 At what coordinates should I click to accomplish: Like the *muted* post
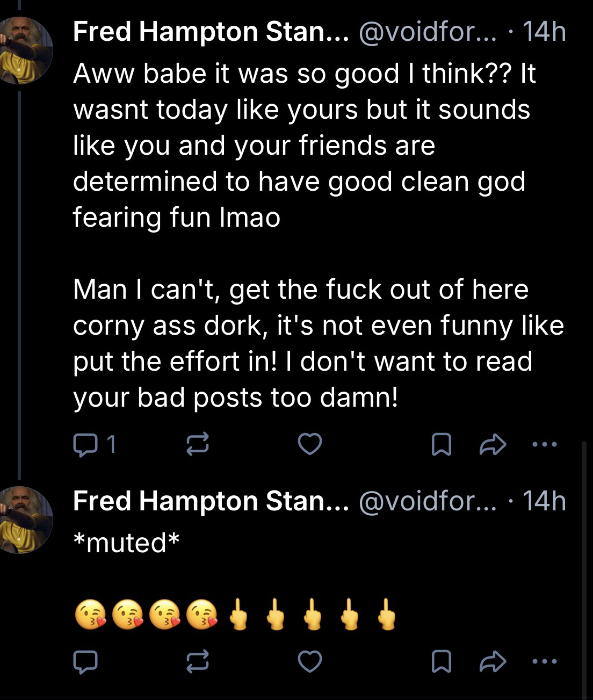(x=310, y=662)
